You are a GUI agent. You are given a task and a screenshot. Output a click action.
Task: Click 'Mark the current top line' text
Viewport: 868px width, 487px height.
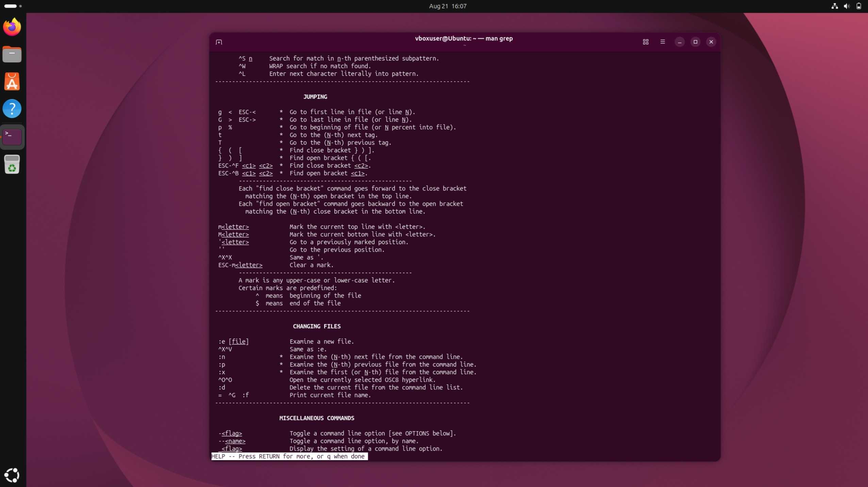point(357,227)
